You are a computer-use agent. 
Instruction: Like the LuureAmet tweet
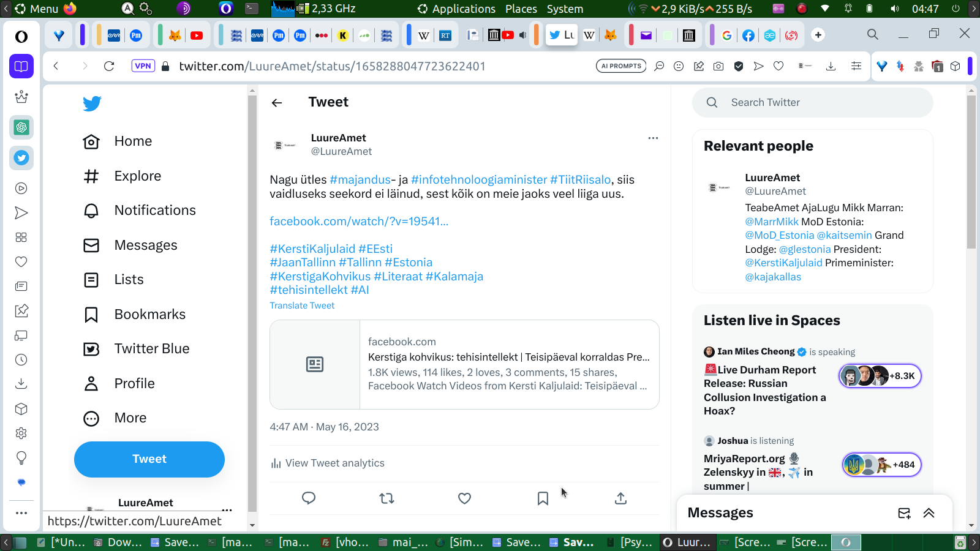coord(465,498)
